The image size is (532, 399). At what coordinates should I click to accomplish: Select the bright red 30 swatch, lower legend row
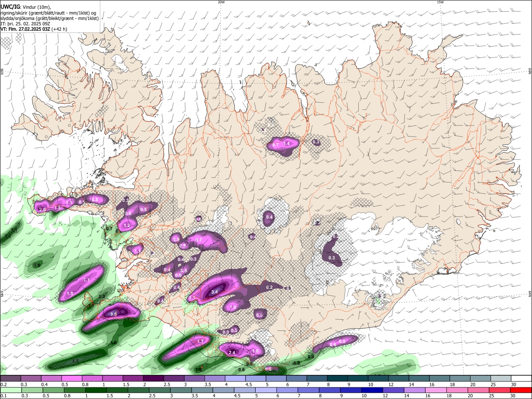tap(521, 390)
